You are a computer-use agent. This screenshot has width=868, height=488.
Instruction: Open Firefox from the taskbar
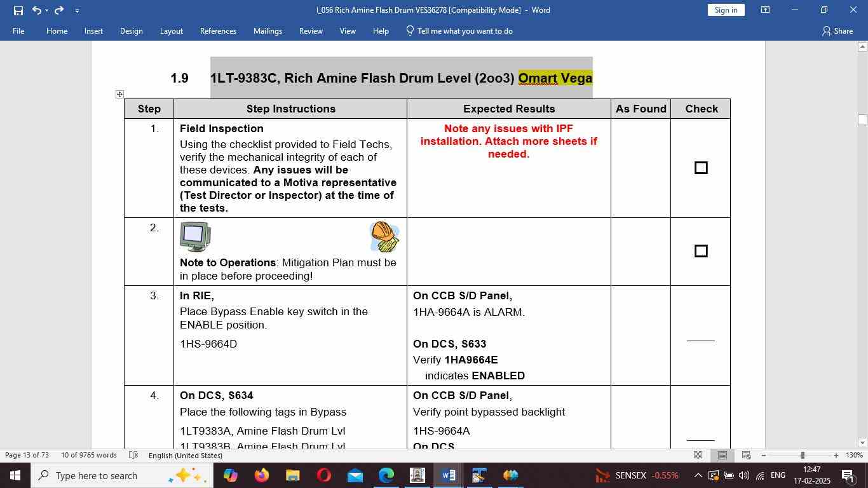coord(262,475)
